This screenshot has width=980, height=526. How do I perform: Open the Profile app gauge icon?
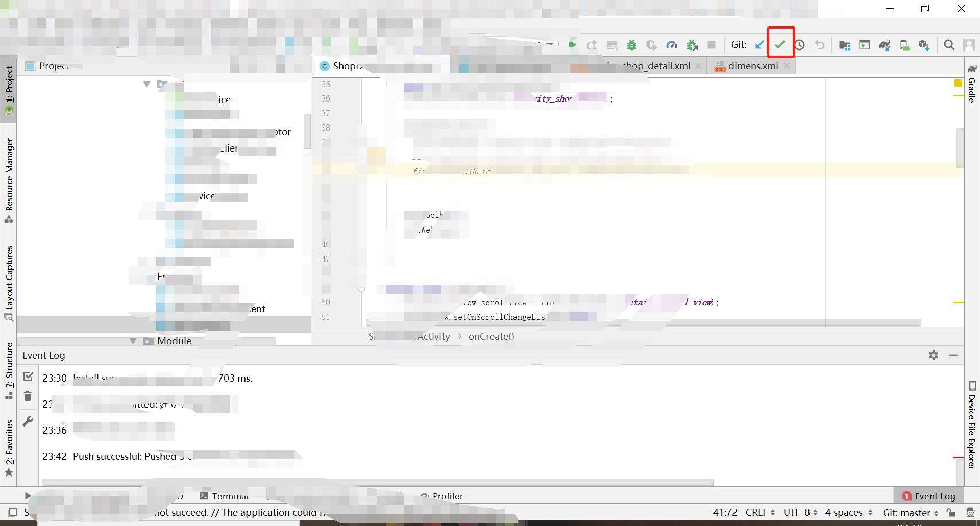coord(672,45)
